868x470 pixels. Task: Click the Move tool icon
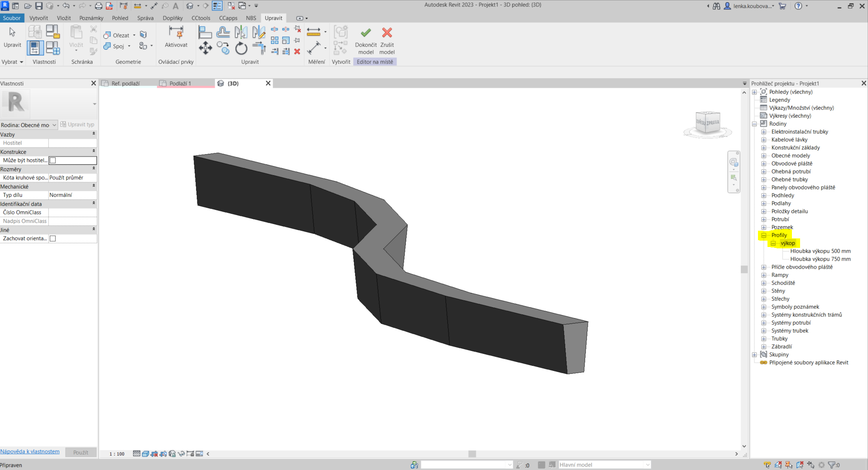(x=205, y=48)
